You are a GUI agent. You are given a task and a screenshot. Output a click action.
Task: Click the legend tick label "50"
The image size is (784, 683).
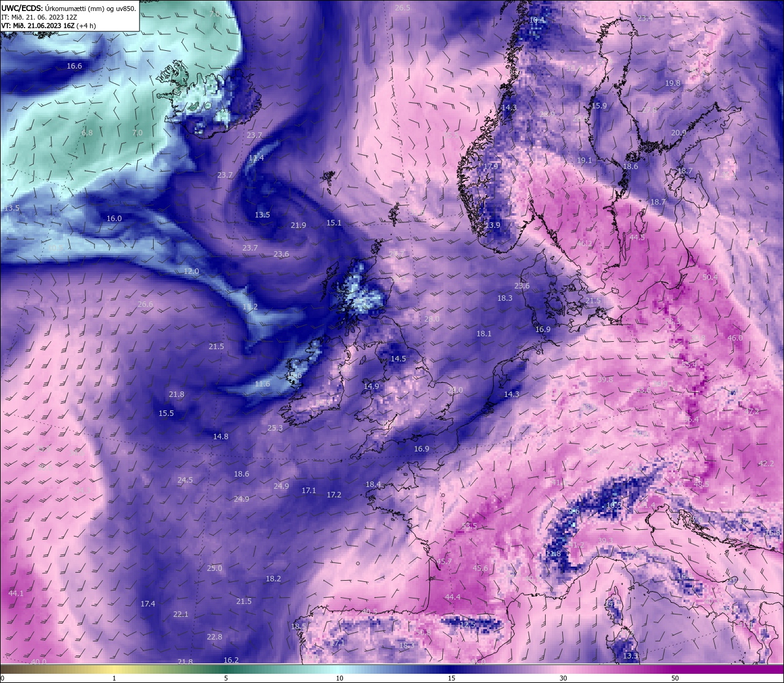pos(674,678)
